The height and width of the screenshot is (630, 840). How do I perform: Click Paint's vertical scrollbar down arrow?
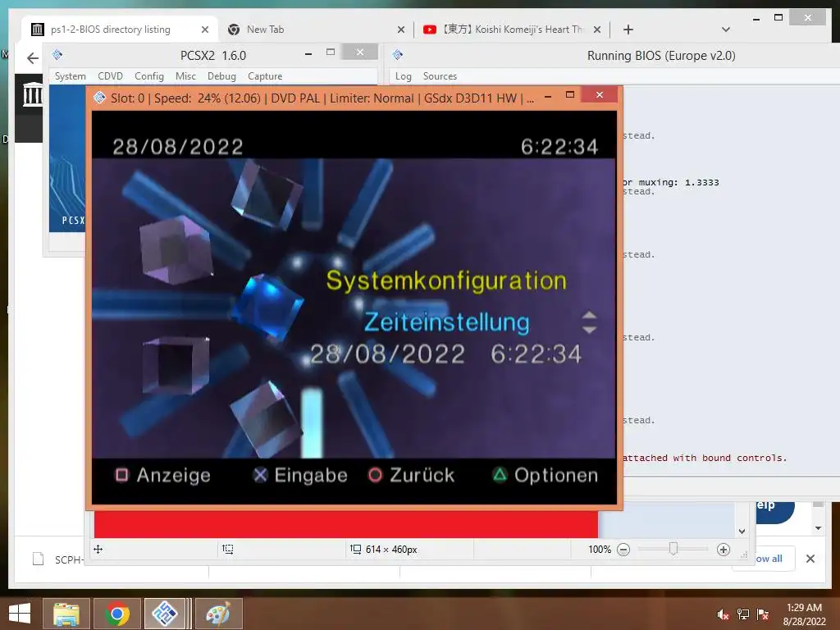(x=742, y=532)
